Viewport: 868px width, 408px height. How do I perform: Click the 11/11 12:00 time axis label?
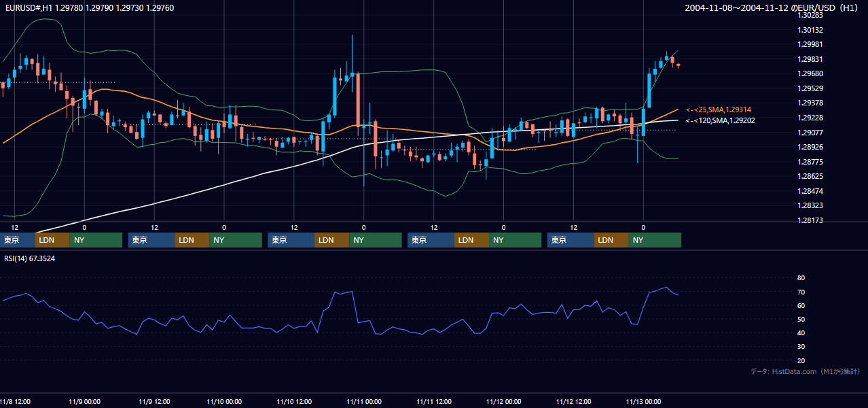[434, 401]
